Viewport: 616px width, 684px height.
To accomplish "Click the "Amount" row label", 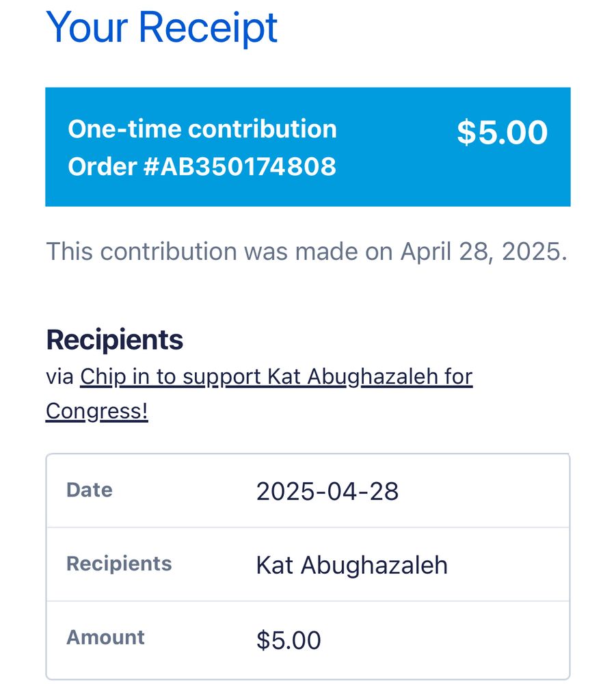I will (x=105, y=637).
